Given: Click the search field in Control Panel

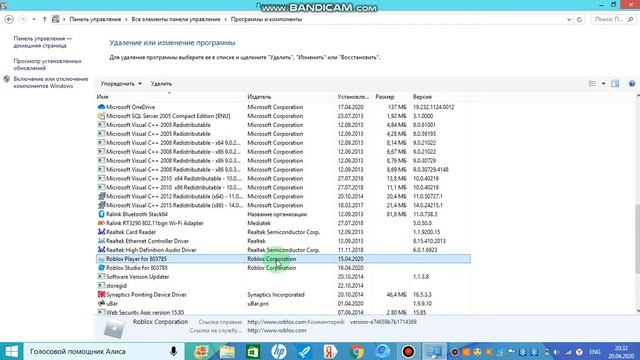Looking at the screenshot, I should [613, 19].
